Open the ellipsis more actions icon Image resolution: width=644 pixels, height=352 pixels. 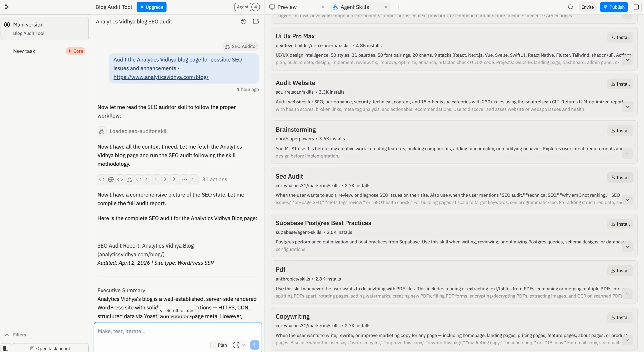pyautogui.click(x=185, y=179)
